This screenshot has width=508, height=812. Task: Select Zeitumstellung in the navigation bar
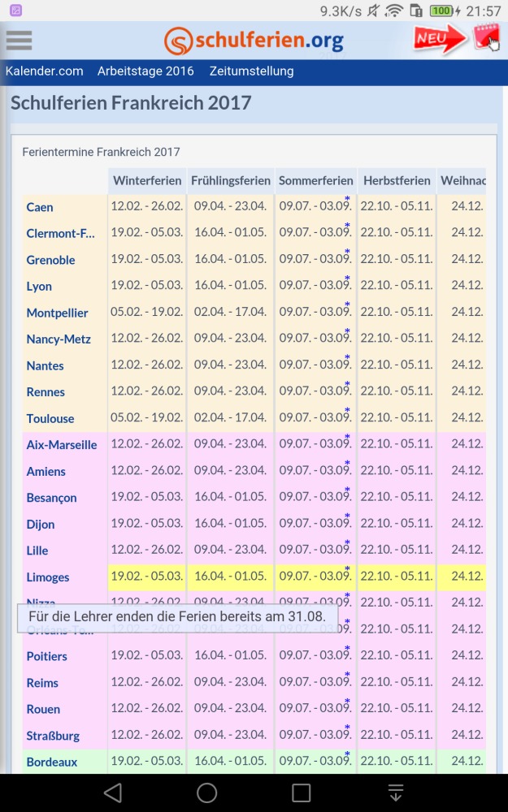click(x=251, y=71)
